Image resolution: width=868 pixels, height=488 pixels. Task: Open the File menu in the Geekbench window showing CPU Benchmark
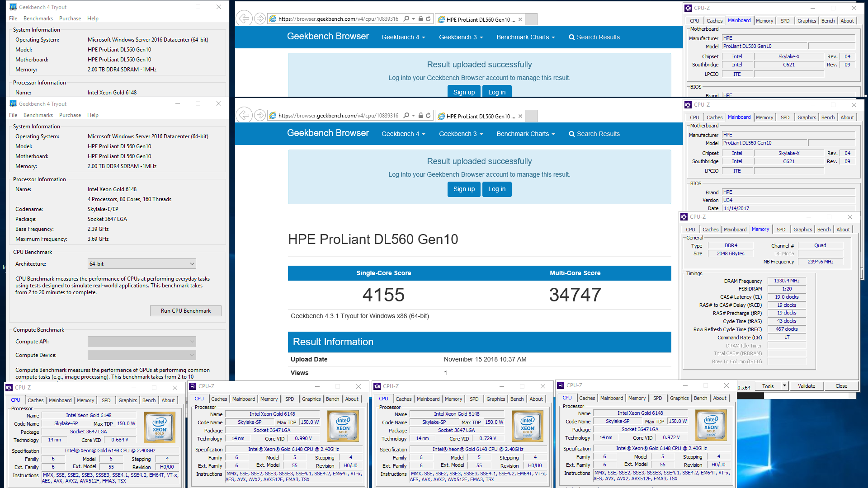(13, 115)
